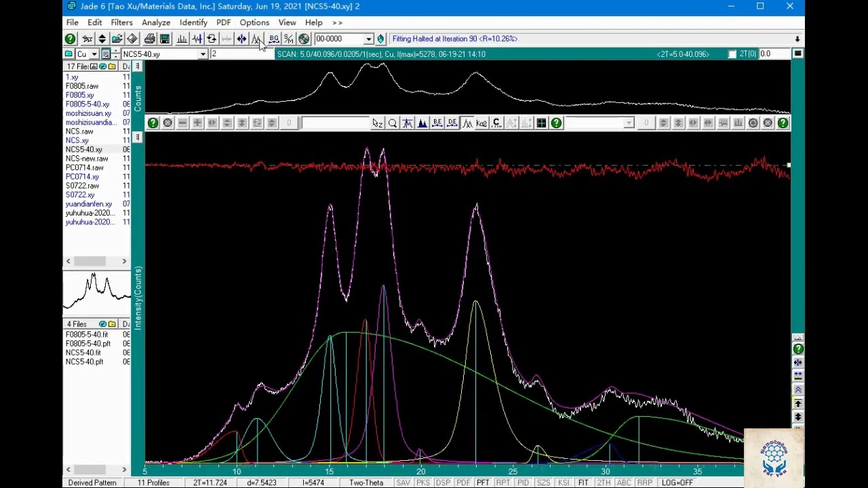Open the Analyze menu
The height and width of the screenshot is (488, 868).
tap(156, 22)
